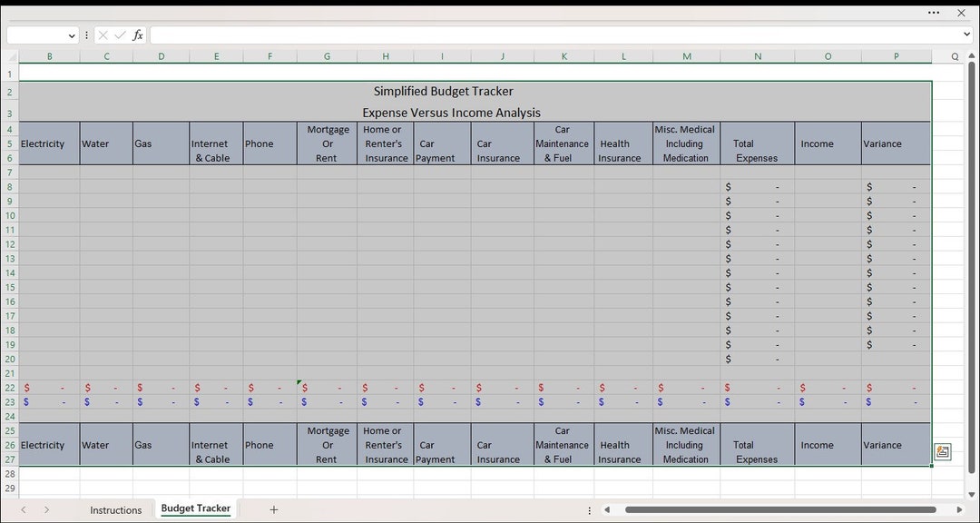The width and height of the screenshot is (980, 523).
Task: Click inside the formula bar
Action: (363, 35)
